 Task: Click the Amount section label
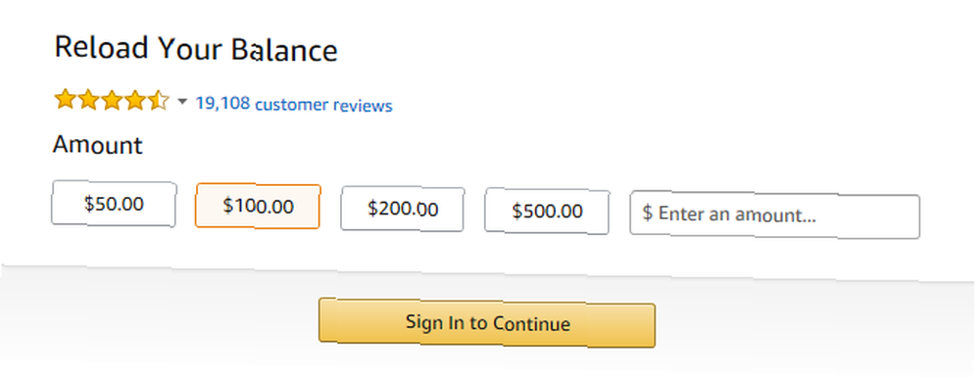[x=97, y=145]
